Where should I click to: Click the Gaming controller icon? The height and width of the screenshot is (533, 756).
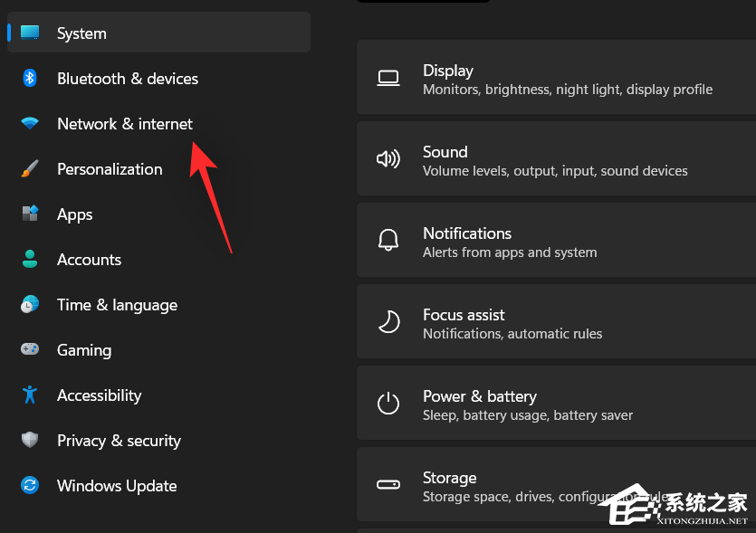[x=30, y=350]
